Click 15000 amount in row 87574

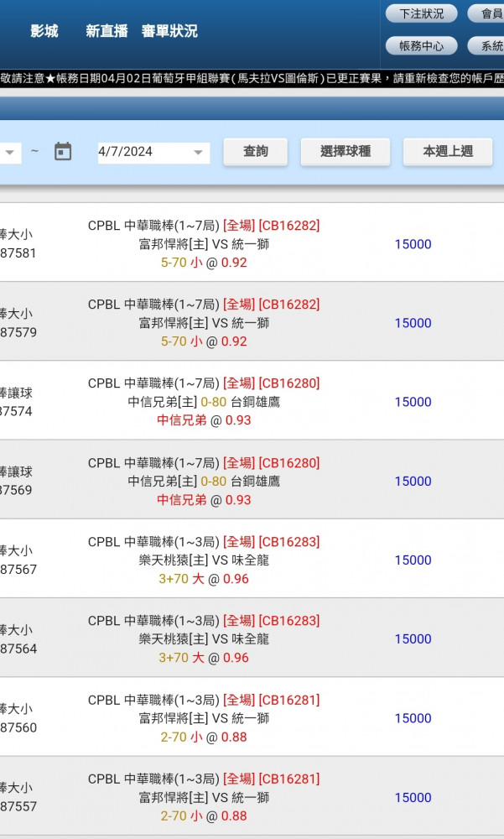tap(413, 402)
